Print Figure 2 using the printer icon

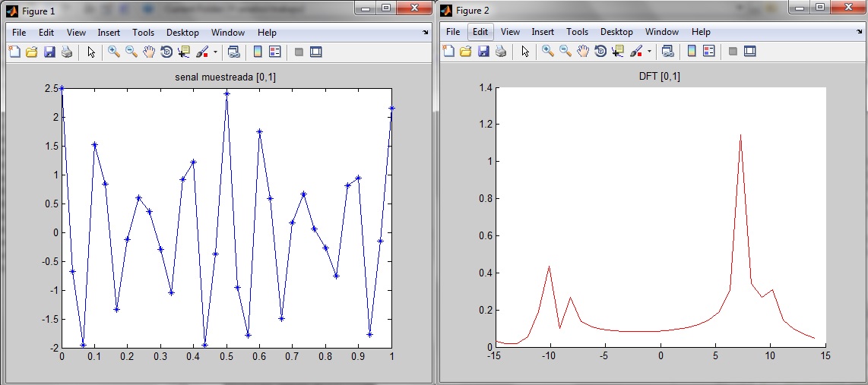[501, 52]
